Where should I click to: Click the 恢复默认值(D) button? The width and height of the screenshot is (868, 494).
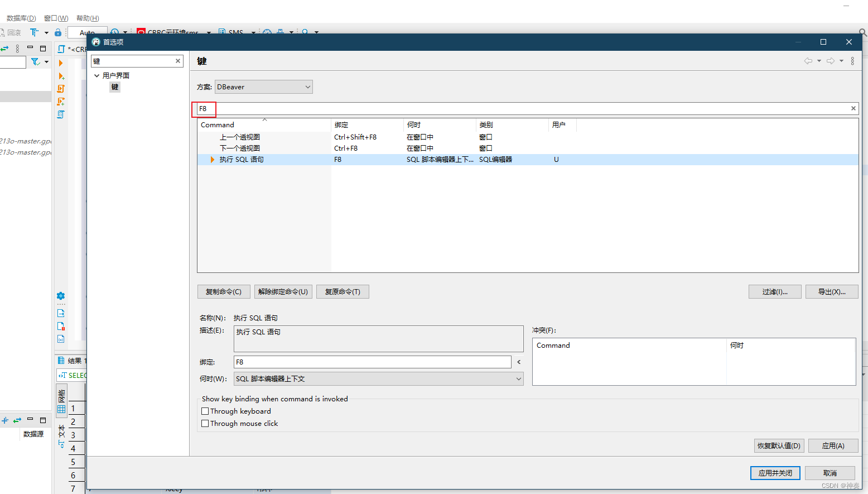click(x=779, y=445)
